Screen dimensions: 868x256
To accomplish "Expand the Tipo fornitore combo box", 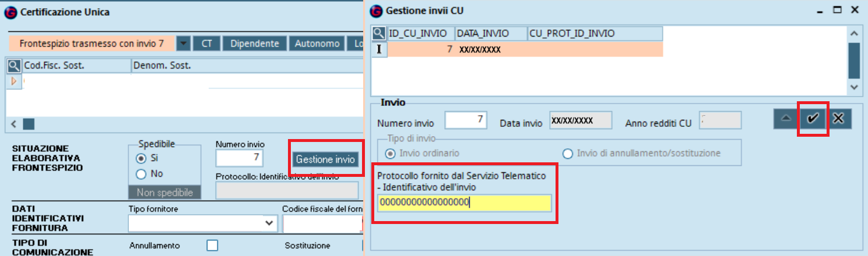I will point(269,223).
